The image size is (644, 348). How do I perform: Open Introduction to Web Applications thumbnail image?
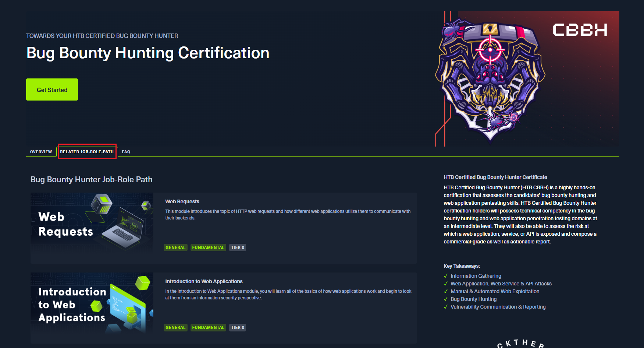92,303
